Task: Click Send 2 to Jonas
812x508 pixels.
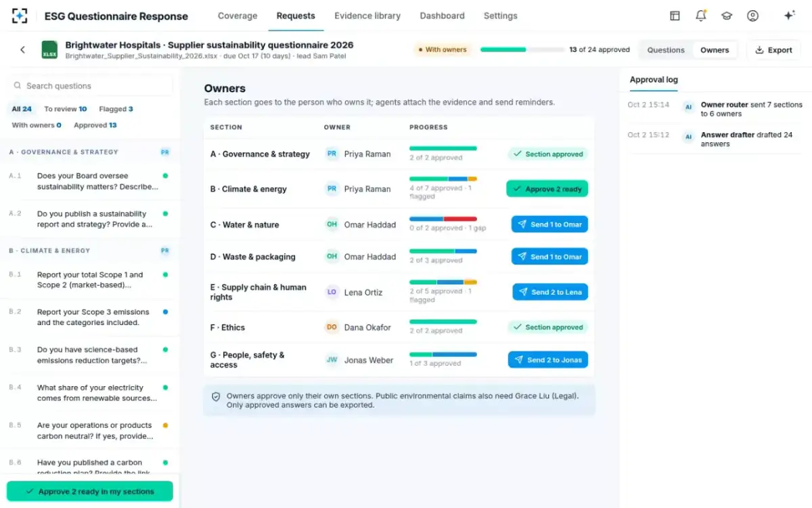Action: click(548, 360)
